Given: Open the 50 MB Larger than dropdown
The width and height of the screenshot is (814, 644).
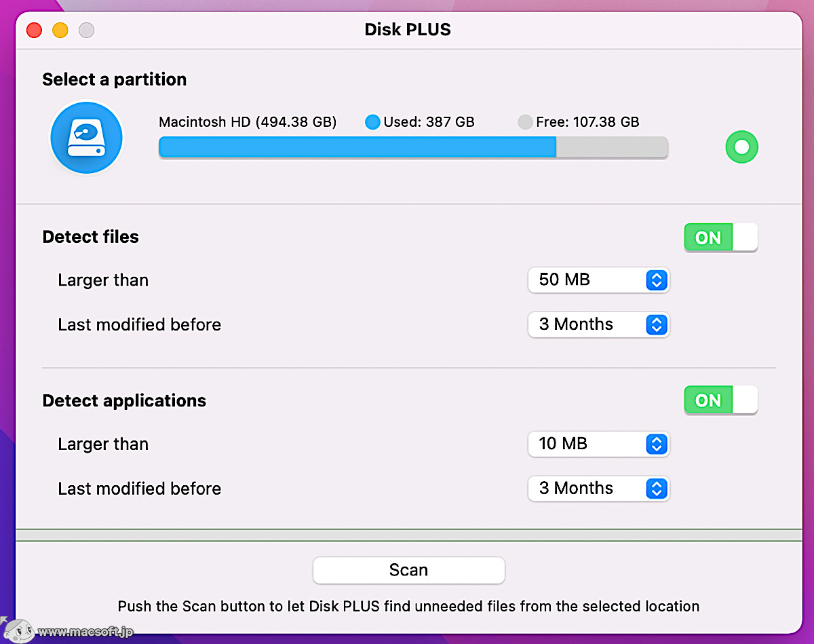Looking at the screenshot, I should coord(590,280).
